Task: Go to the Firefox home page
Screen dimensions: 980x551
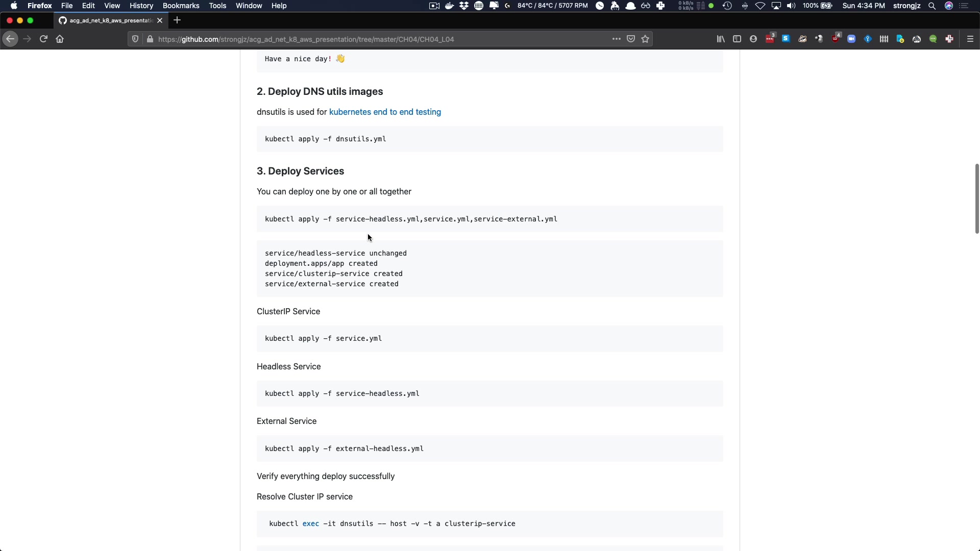Action: tap(60, 39)
